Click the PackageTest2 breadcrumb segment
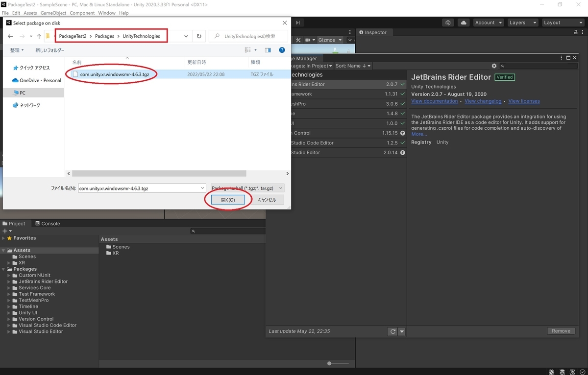Screen dimensions: 588x375 73,36
